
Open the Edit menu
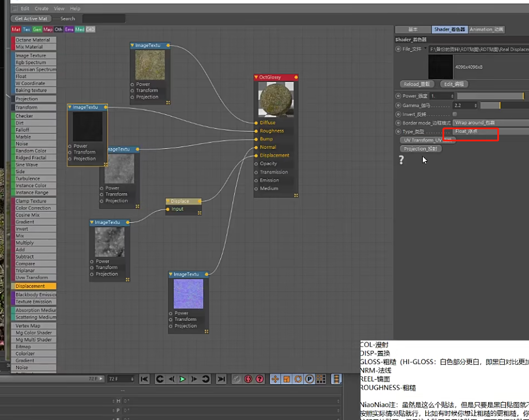point(25,9)
